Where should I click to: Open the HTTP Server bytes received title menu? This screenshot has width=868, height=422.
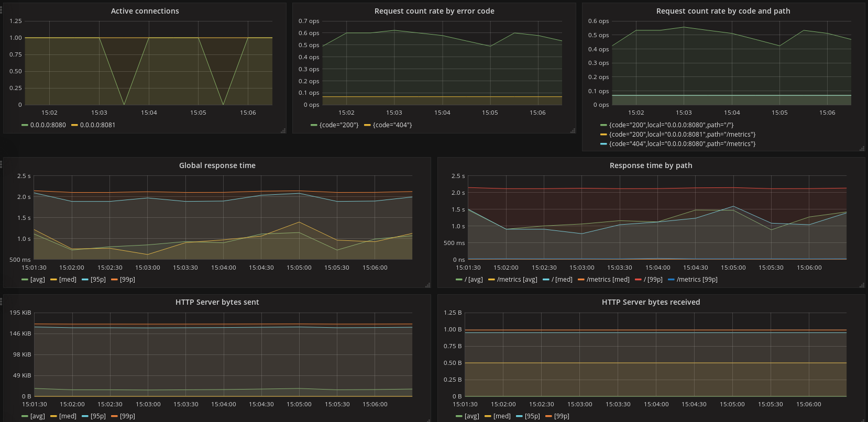click(x=651, y=302)
